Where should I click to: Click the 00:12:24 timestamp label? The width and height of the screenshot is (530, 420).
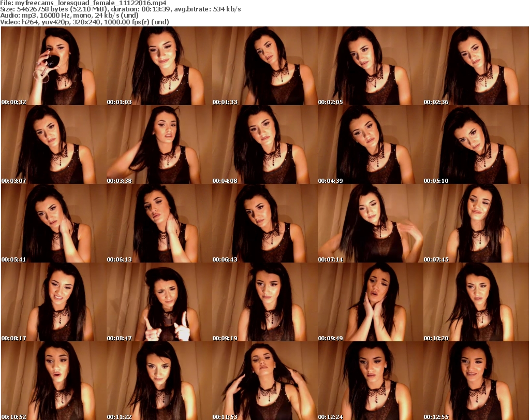330,417
